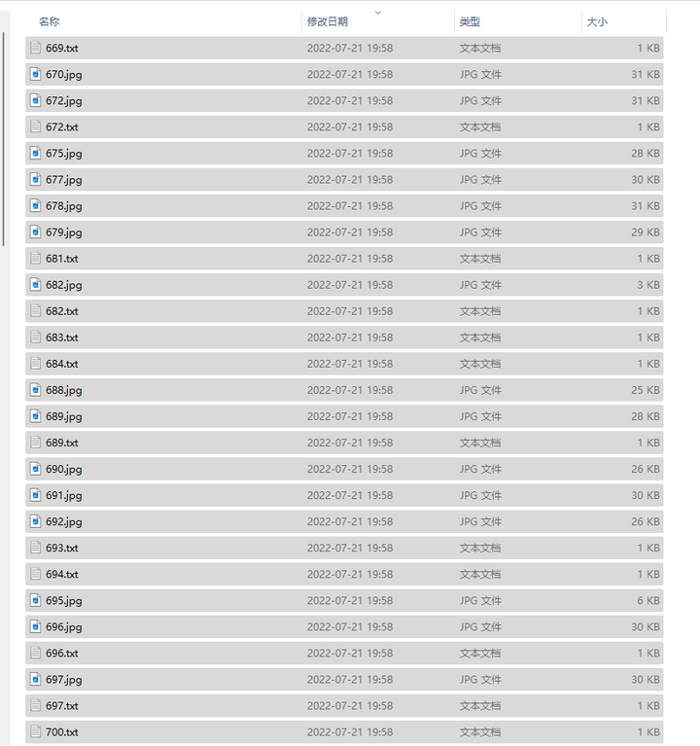Image resolution: width=700 pixels, height=746 pixels.
Task: Select the 3 KB size cell for 682.jpg
Action: pos(648,285)
